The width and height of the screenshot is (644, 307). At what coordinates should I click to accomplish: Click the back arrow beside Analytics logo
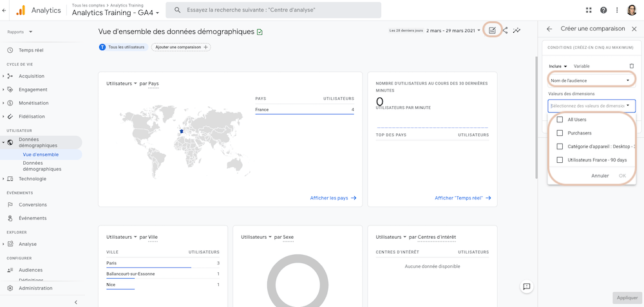click(4, 10)
